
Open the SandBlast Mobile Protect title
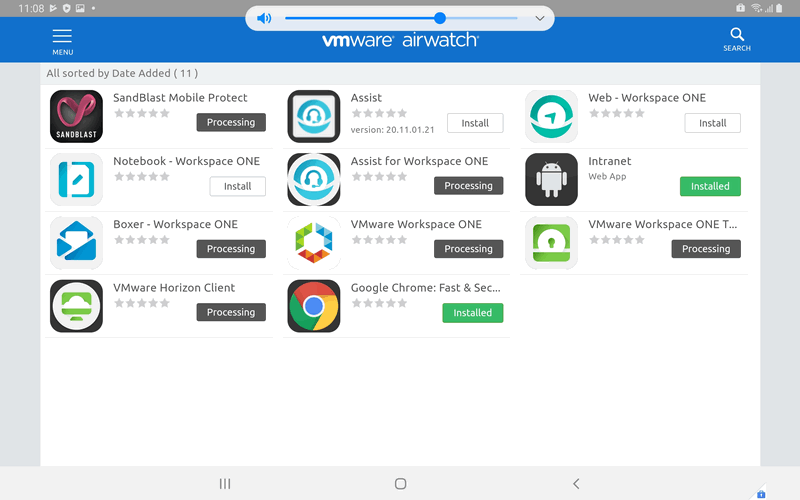tap(180, 97)
